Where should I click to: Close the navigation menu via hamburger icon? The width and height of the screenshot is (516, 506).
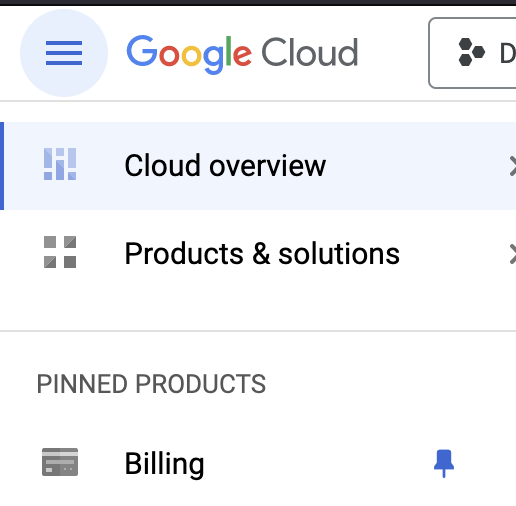click(64, 53)
